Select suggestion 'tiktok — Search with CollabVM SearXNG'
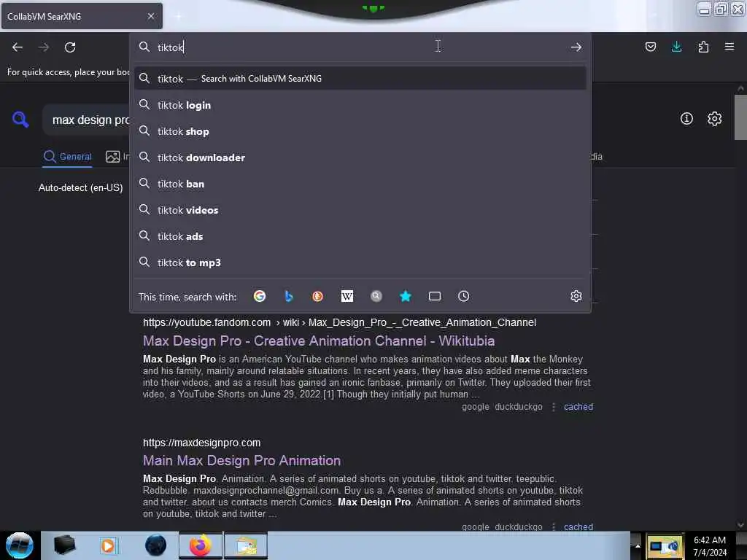Screen dimensions: 747x560 coord(360,79)
